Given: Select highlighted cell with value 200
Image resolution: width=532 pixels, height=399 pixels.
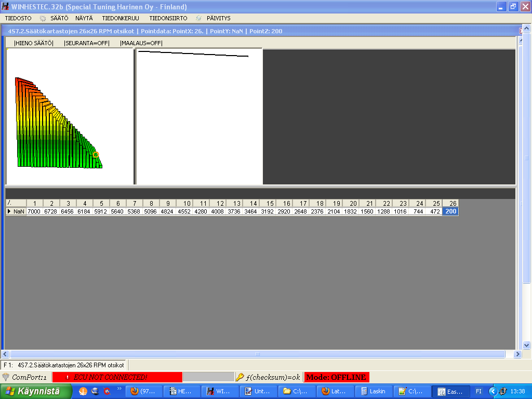Looking at the screenshot, I should (450, 211).
